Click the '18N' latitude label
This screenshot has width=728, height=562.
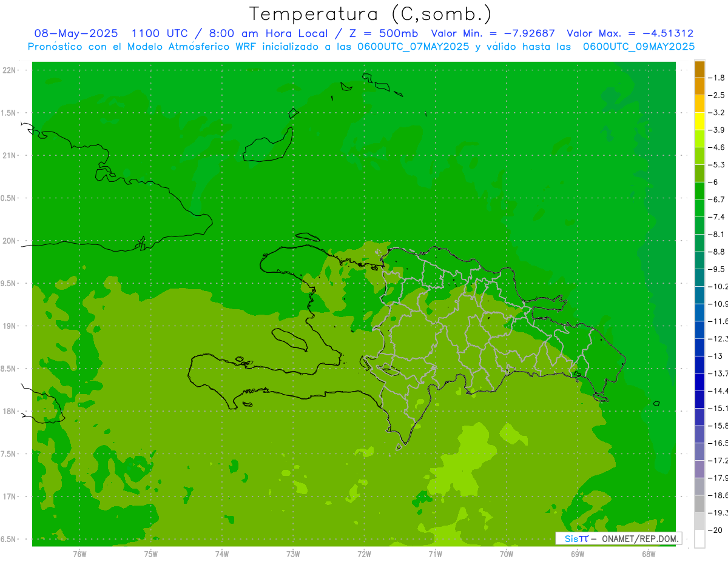[x=10, y=411]
